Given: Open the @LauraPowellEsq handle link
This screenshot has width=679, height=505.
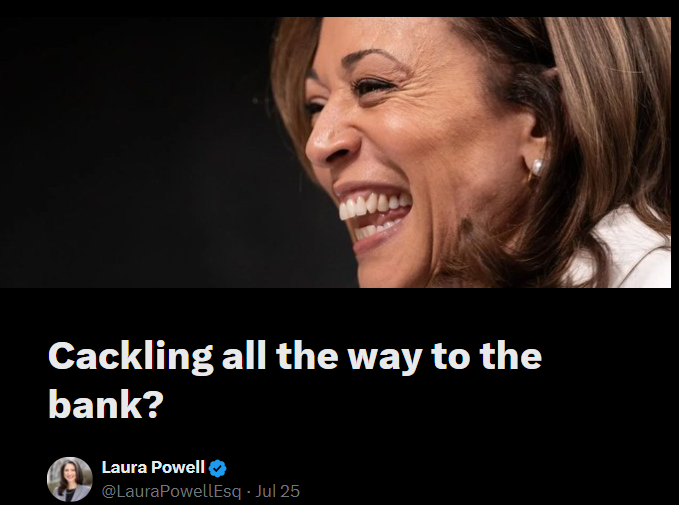Looking at the screenshot, I should point(171,491).
